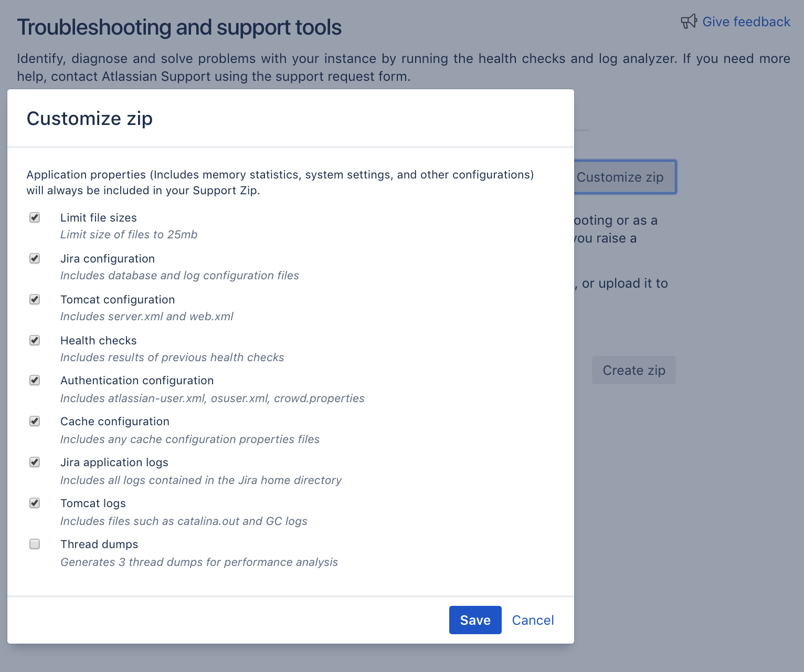Uncheck Authentication configuration
Viewport: 804px width, 672px height.
coord(34,380)
